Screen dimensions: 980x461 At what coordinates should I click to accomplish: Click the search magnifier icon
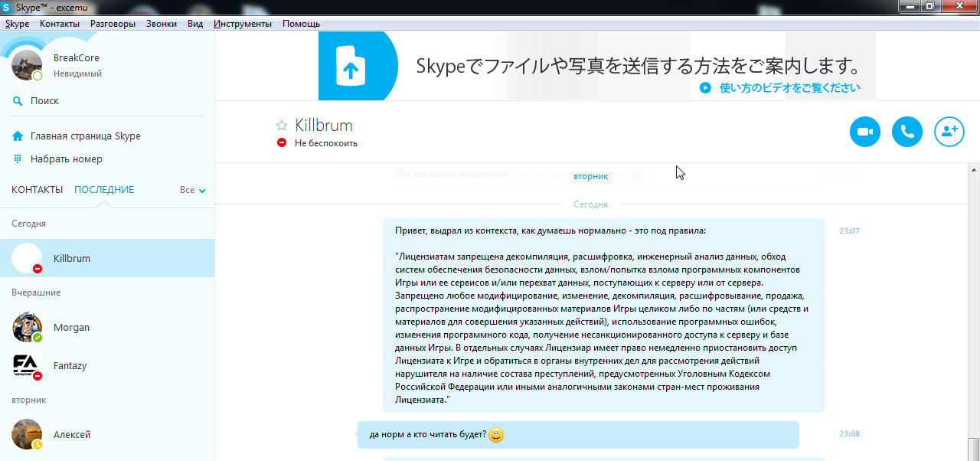pyautogui.click(x=18, y=101)
